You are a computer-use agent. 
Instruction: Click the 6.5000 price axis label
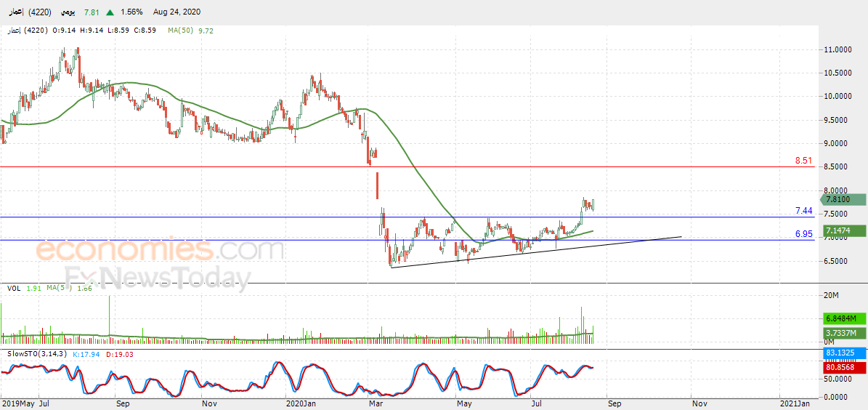click(x=837, y=260)
